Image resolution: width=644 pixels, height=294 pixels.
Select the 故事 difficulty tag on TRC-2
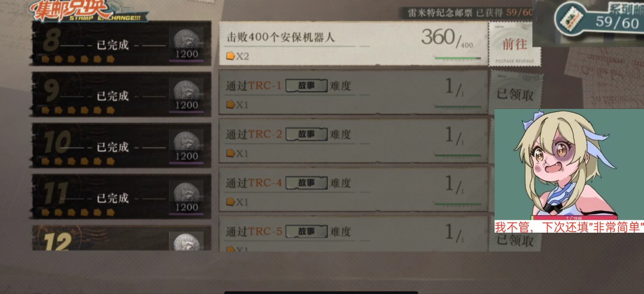point(306,134)
